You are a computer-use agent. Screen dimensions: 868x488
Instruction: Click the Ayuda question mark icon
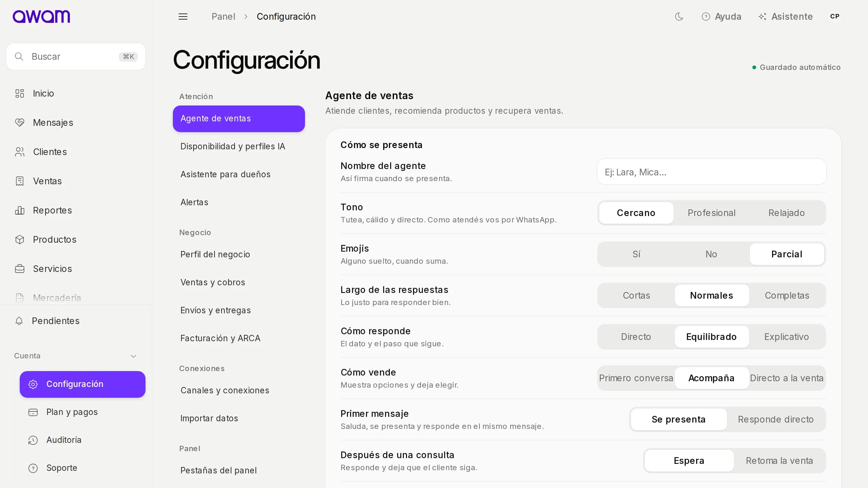706,17
